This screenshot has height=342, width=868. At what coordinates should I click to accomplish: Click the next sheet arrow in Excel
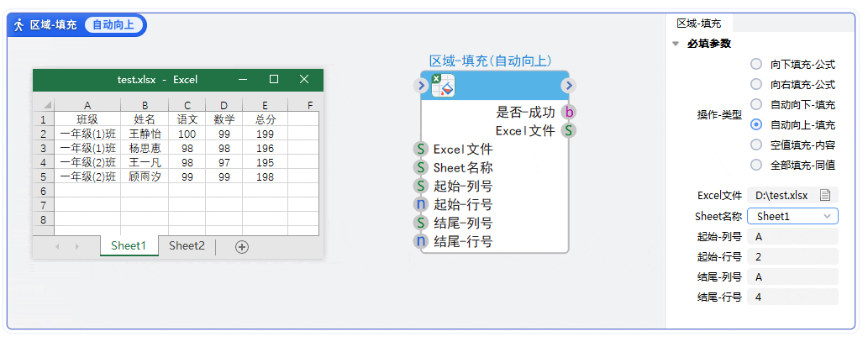click(77, 247)
